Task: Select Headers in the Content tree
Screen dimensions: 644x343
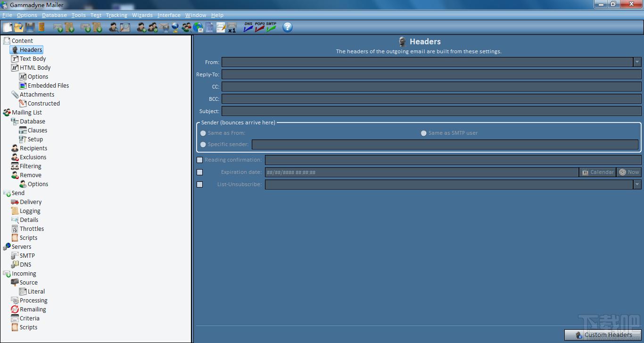Action: point(26,49)
